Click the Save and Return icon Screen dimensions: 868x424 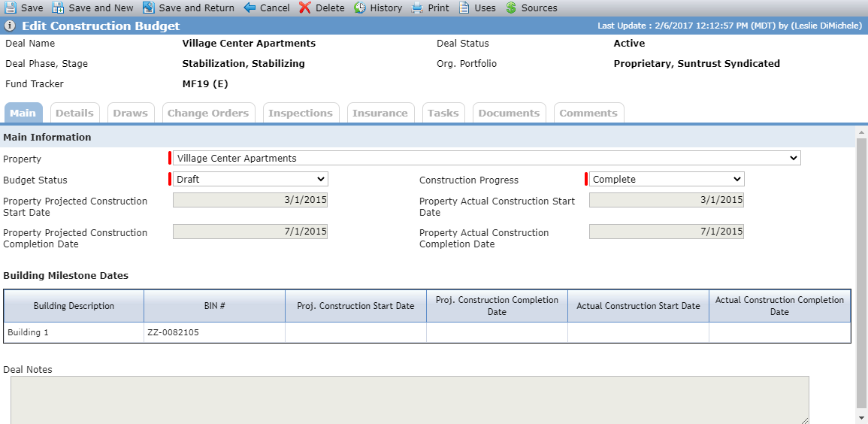point(148,8)
